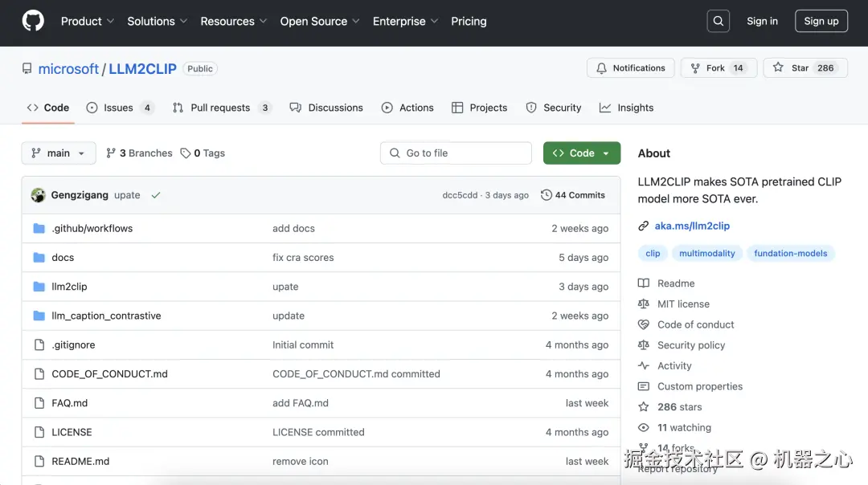
Task: Open the Resources dropdown menu
Action: tap(234, 21)
